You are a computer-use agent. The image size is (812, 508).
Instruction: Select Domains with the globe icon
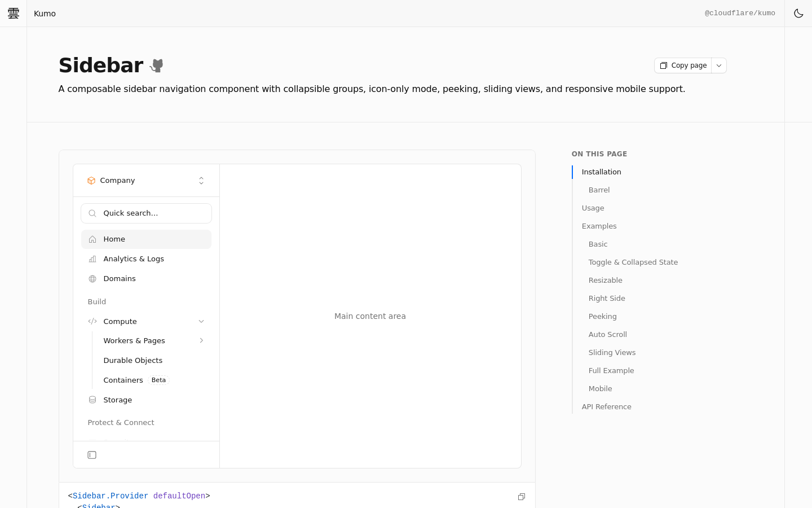pos(146,279)
